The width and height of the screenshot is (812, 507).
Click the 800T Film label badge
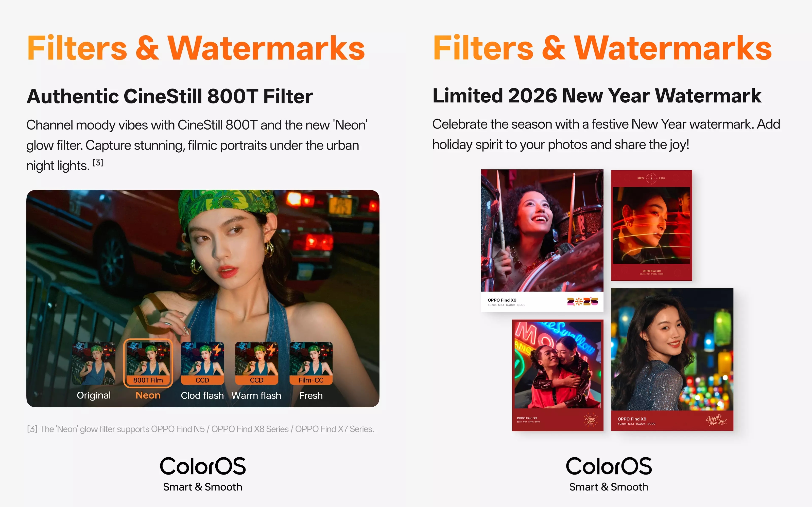[x=148, y=380]
